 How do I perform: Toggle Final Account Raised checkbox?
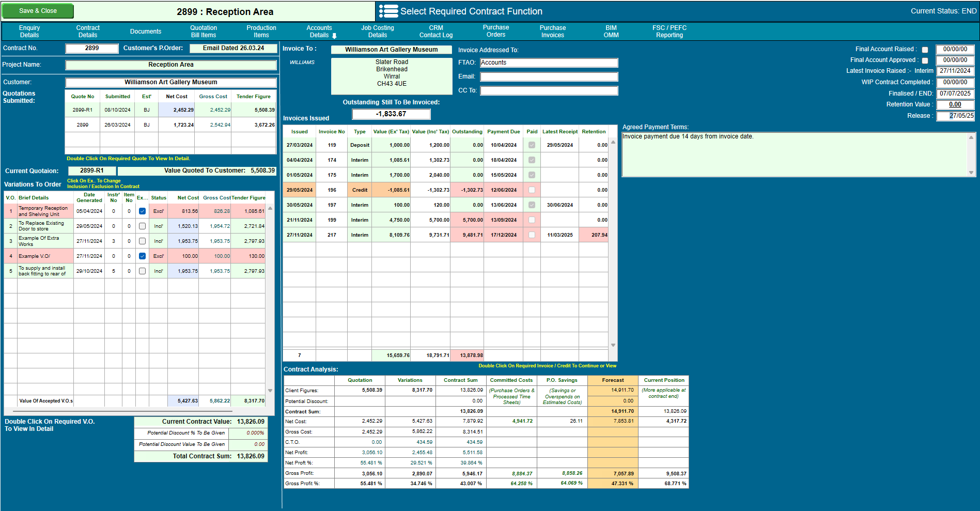tap(925, 50)
